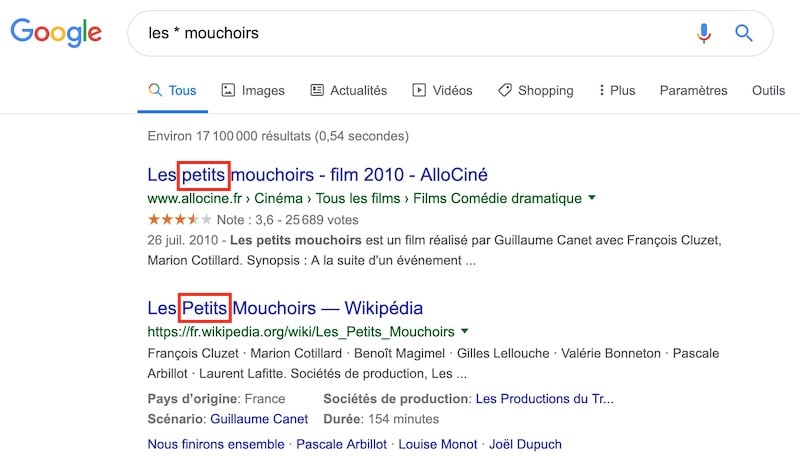
Task: Click the microphone voice search icon
Action: [704, 33]
